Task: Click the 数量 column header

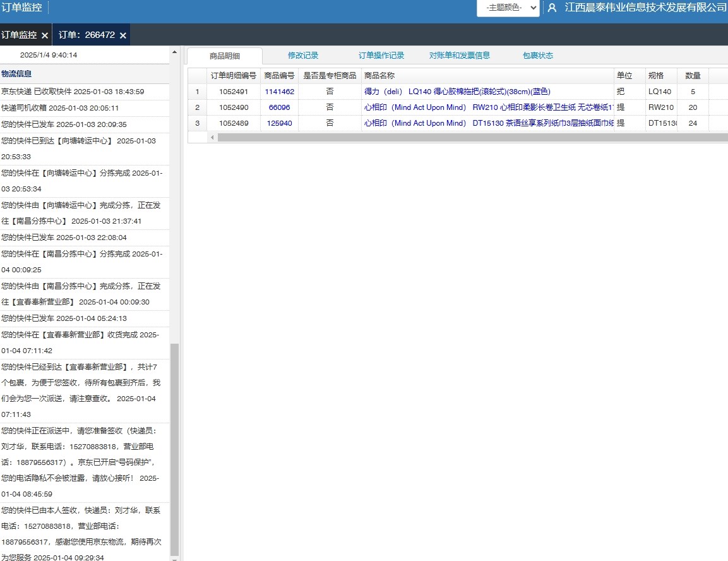Action: pos(693,76)
